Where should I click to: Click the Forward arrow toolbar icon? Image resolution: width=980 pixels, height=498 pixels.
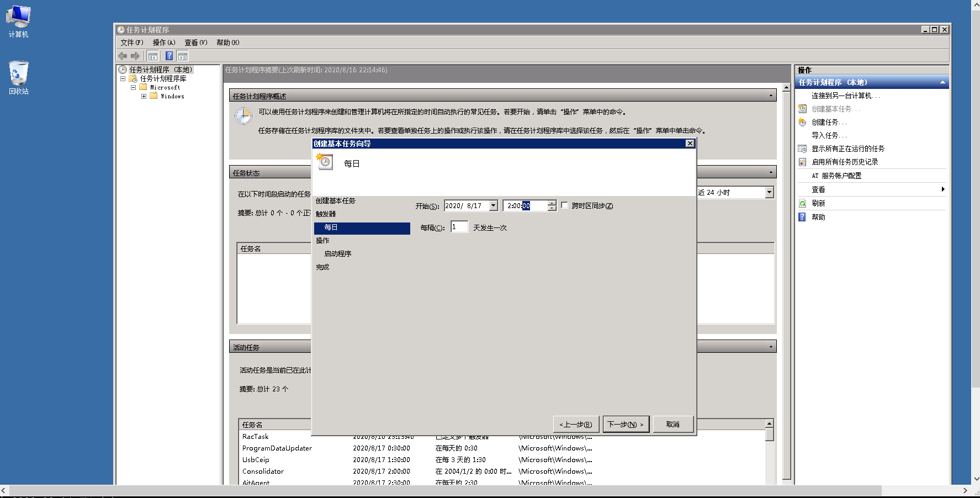pos(135,56)
